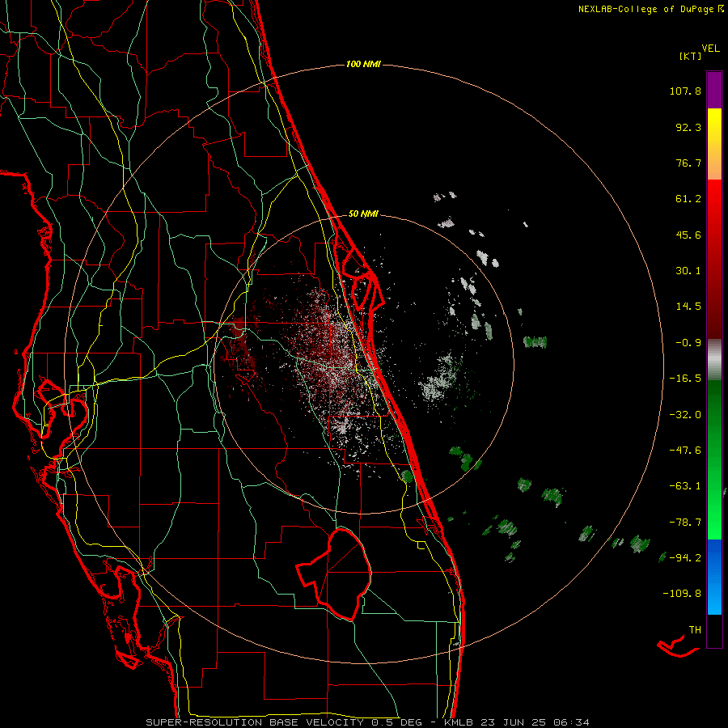This screenshot has height=728, width=728.
Task: Click the -47.6 legend value
Action: [x=685, y=451]
